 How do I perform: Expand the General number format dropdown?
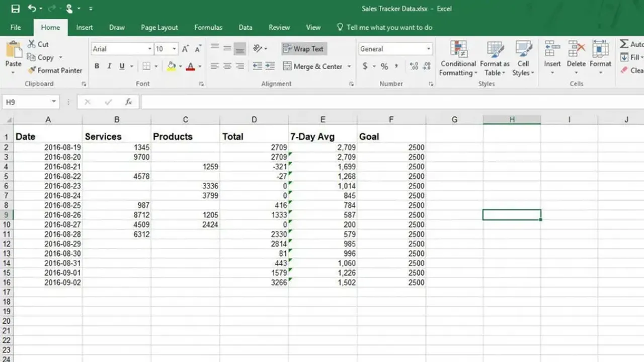tap(429, 49)
